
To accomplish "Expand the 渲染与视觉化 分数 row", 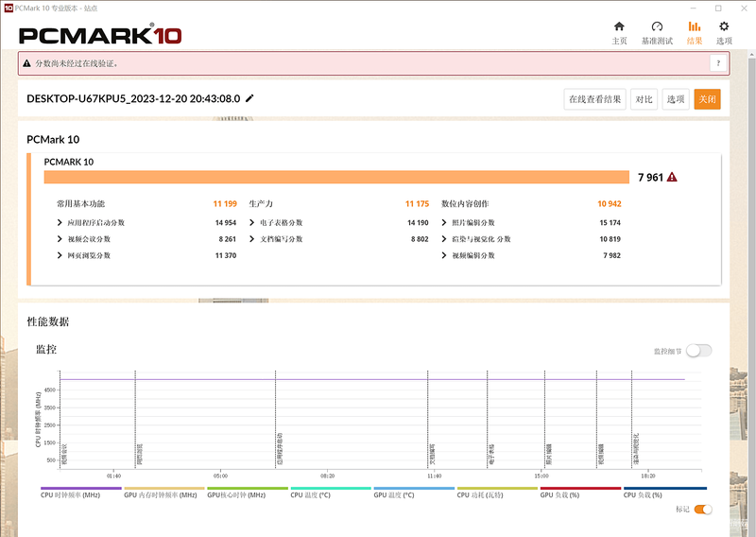I will point(444,239).
